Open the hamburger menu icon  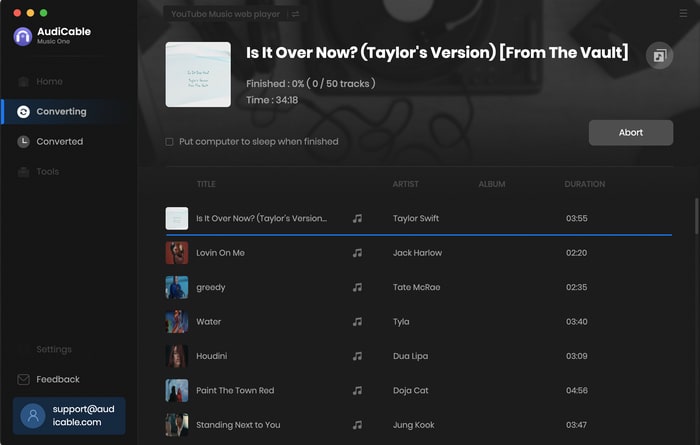683,13
